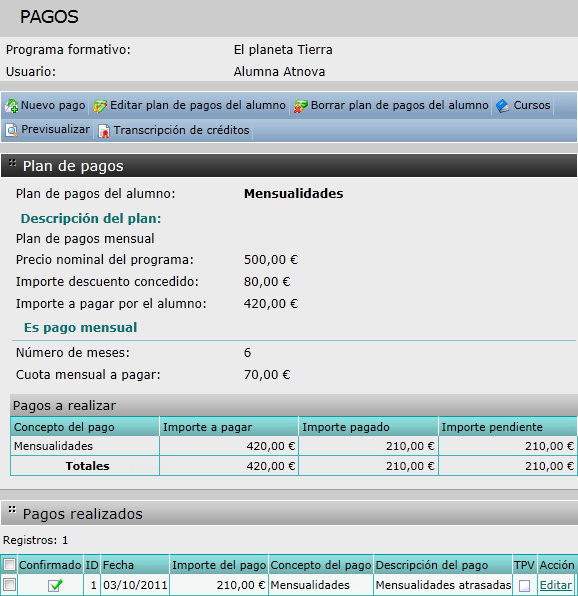
Task: Toggle the select-all checkbox in table header
Action: click(10, 565)
